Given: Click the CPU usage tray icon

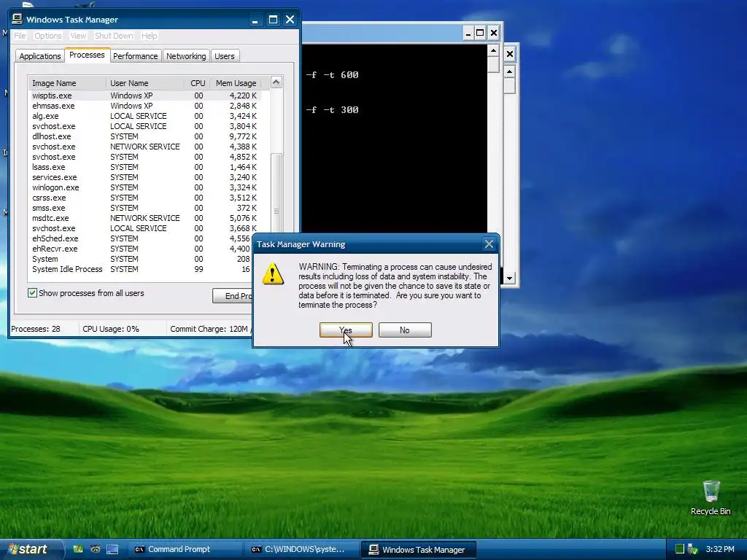Looking at the screenshot, I should [680, 549].
